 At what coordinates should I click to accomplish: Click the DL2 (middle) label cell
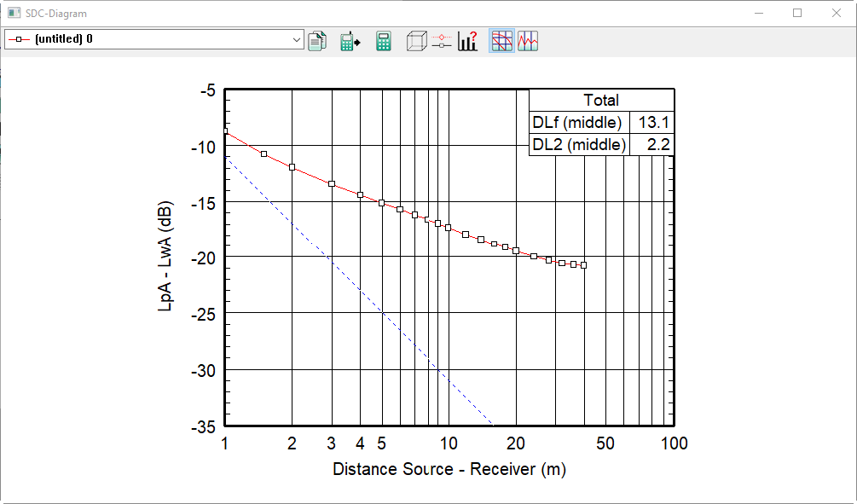click(x=579, y=145)
